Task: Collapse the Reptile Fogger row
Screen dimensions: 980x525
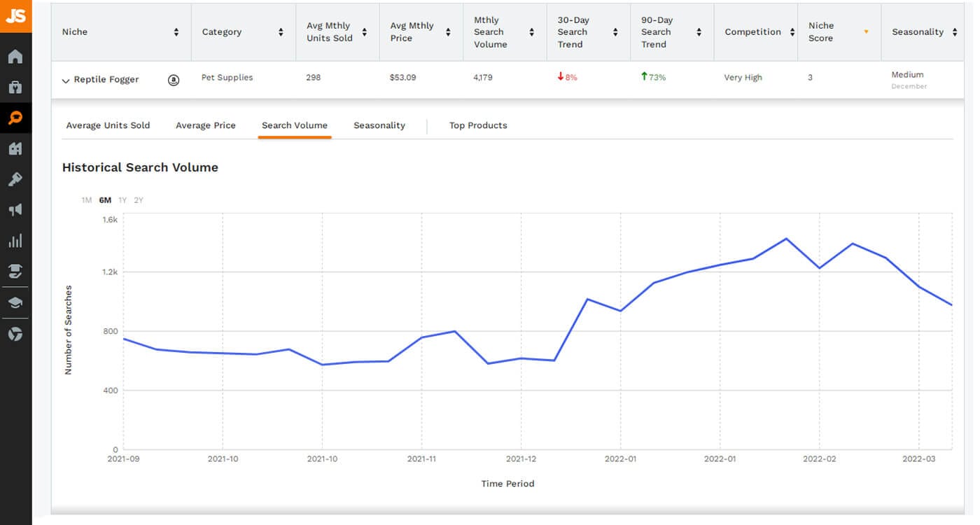Action: click(66, 80)
